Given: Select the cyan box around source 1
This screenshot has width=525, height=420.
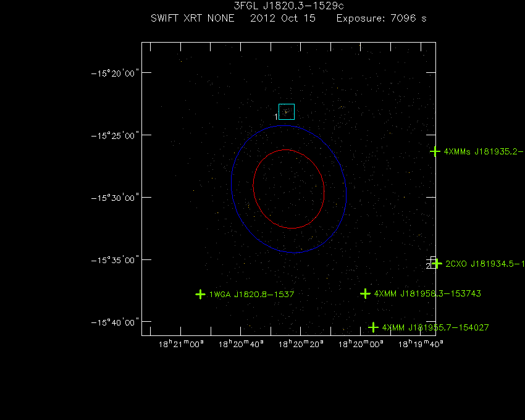Looking at the screenshot, I should [287, 112].
